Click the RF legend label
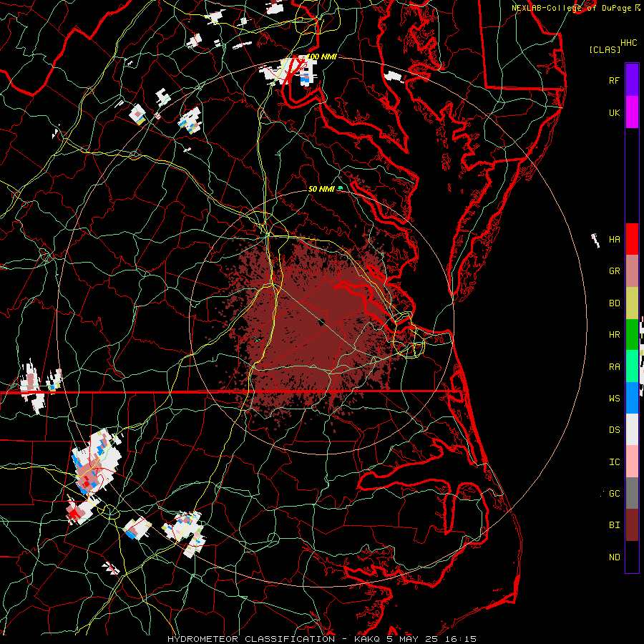The height and width of the screenshot is (644, 644). [614, 80]
